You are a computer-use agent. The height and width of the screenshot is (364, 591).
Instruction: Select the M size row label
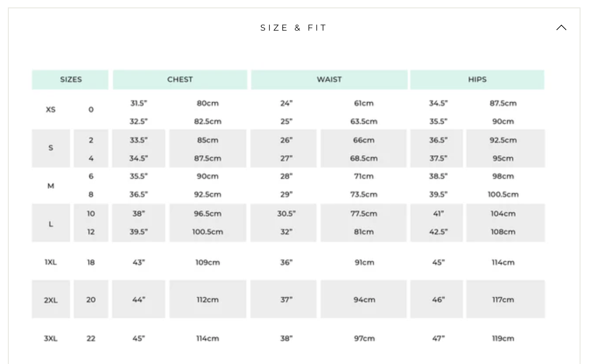pyautogui.click(x=51, y=186)
